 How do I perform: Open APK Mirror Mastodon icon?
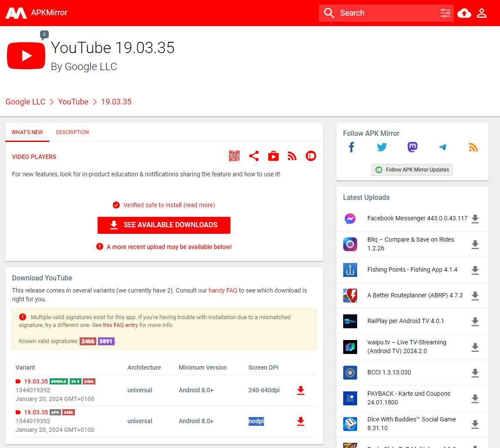[x=412, y=147]
